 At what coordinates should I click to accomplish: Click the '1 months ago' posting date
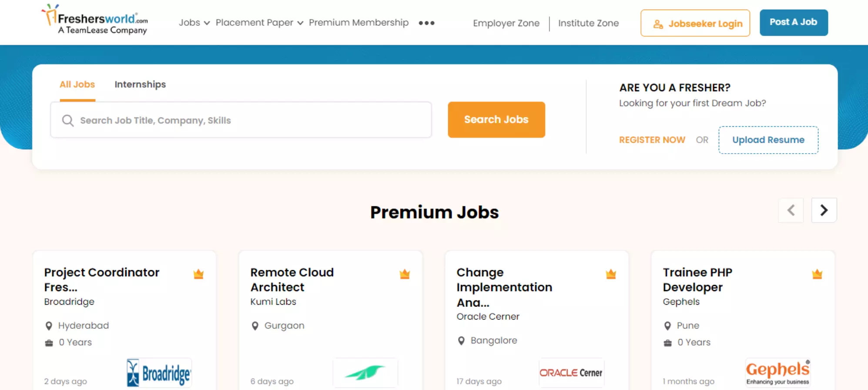[x=688, y=381]
